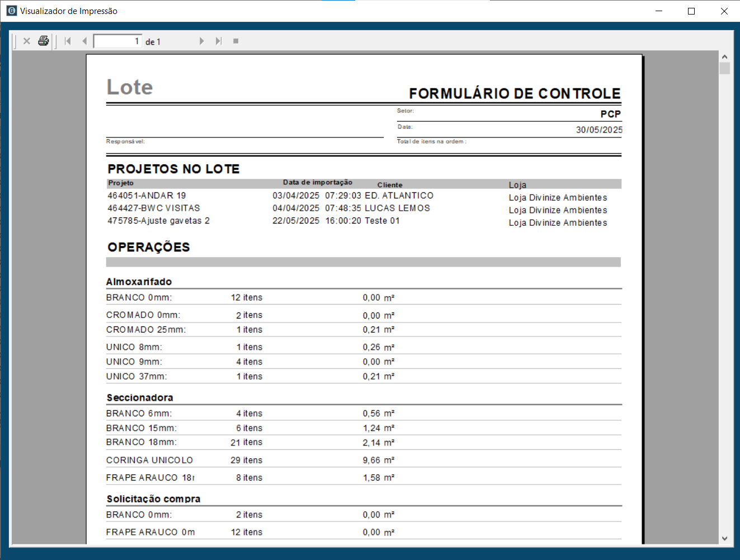The image size is (740, 560).
Task: Click the PCP sector value
Action: pos(611,114)
